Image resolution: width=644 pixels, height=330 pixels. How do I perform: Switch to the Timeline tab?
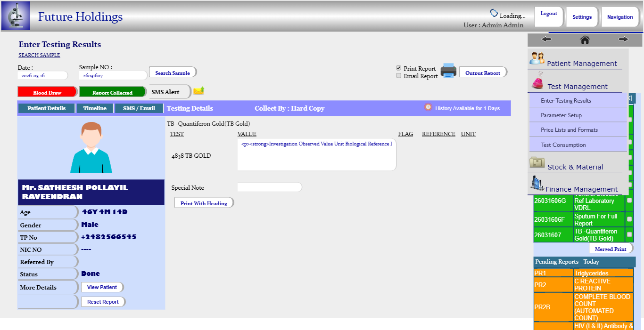point(95,108)
